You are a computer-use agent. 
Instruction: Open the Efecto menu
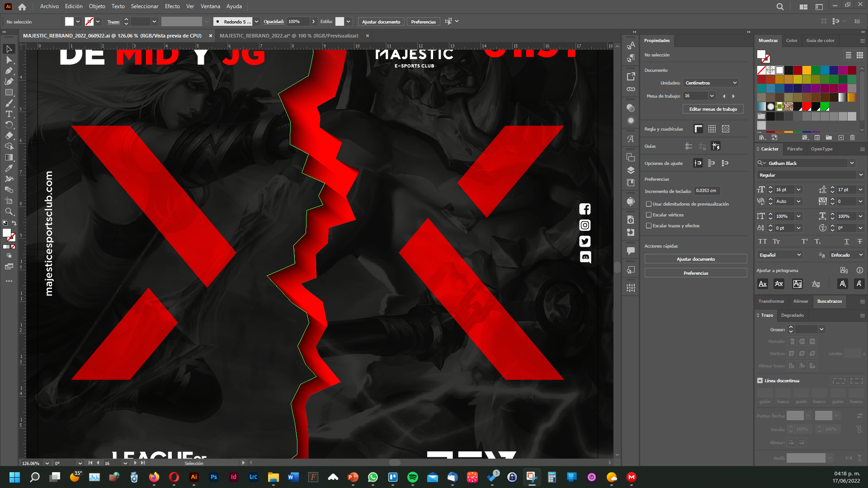(x=172, y=6)
